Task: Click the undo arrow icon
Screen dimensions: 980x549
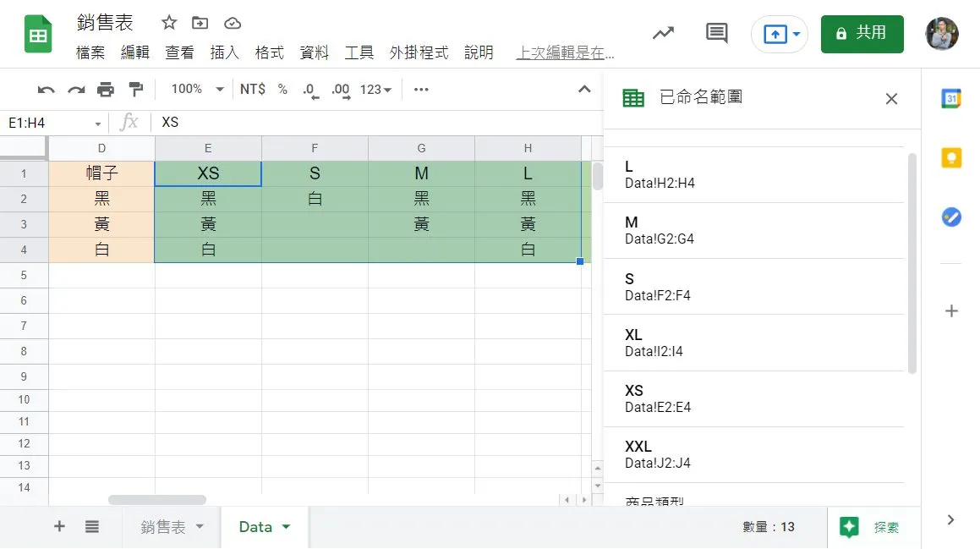Action: coord(46,90)
